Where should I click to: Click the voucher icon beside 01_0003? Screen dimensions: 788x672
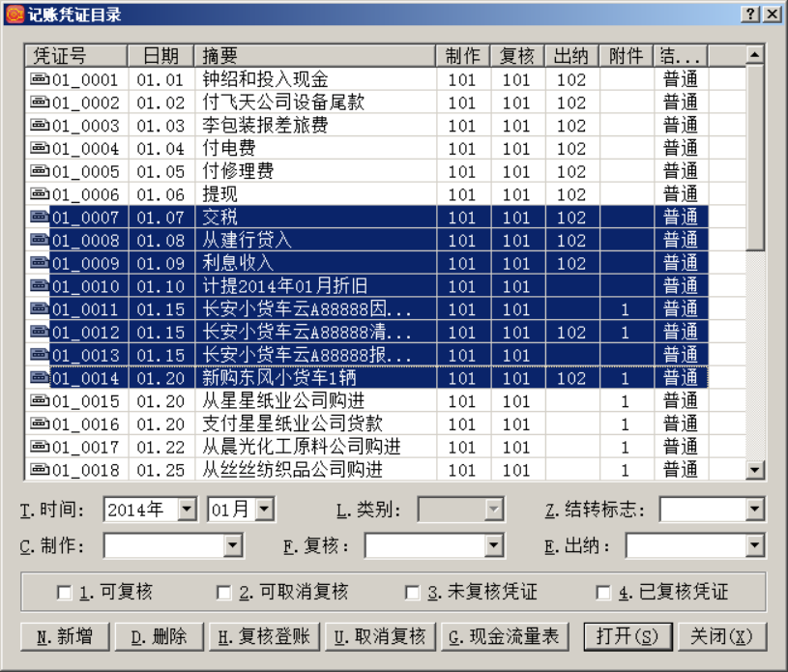click(x=40, y=126)
